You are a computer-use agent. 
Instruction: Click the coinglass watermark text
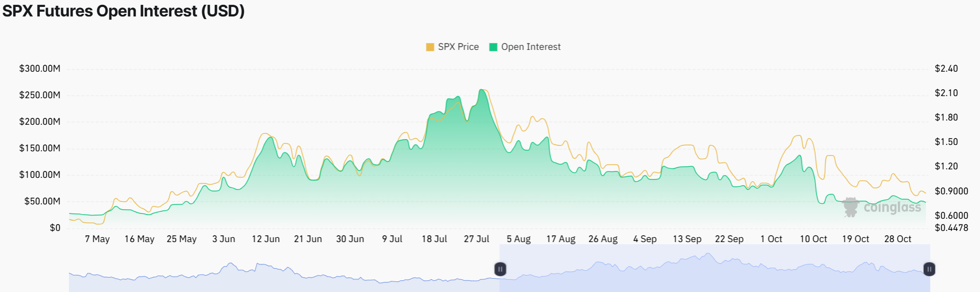tap(892, 207)
